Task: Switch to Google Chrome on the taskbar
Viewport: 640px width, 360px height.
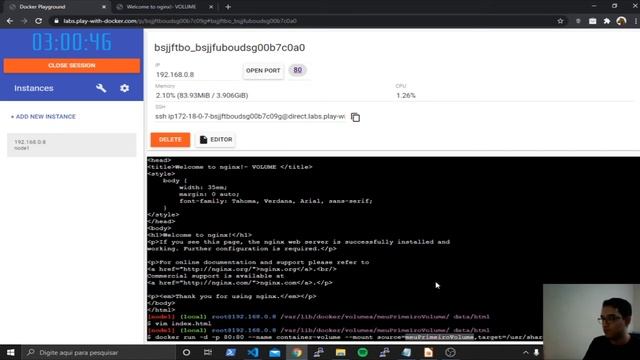Action: point(297,352)
